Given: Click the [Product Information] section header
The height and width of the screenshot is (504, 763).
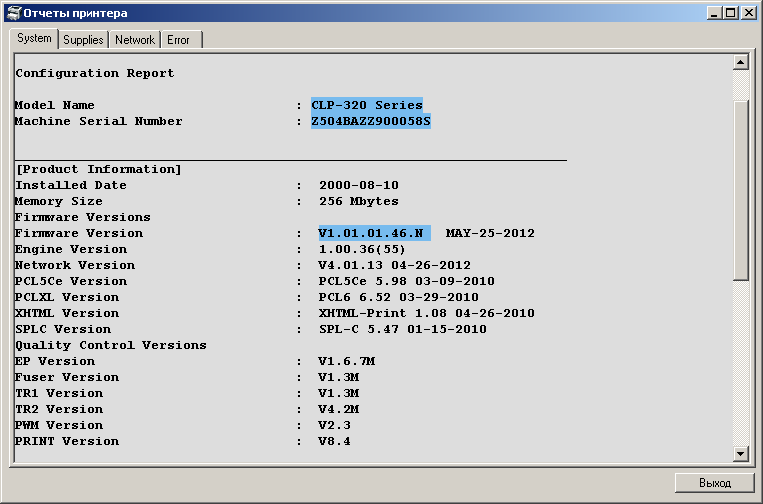Looking at the screenshot, I should [98, 169].
